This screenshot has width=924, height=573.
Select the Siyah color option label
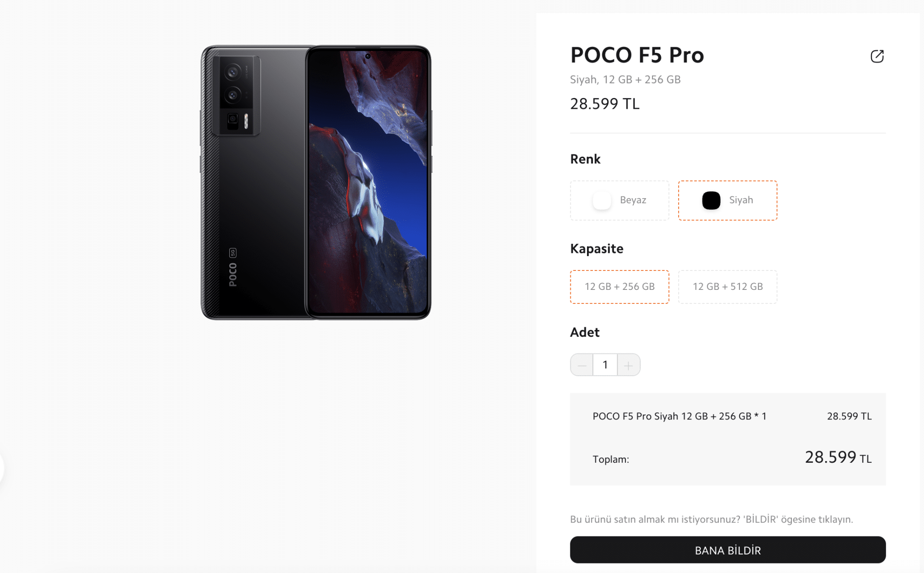pos(741,200)
